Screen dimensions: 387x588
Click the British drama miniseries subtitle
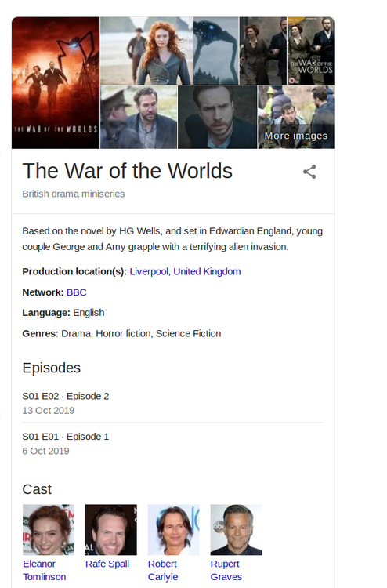point(74,194)
